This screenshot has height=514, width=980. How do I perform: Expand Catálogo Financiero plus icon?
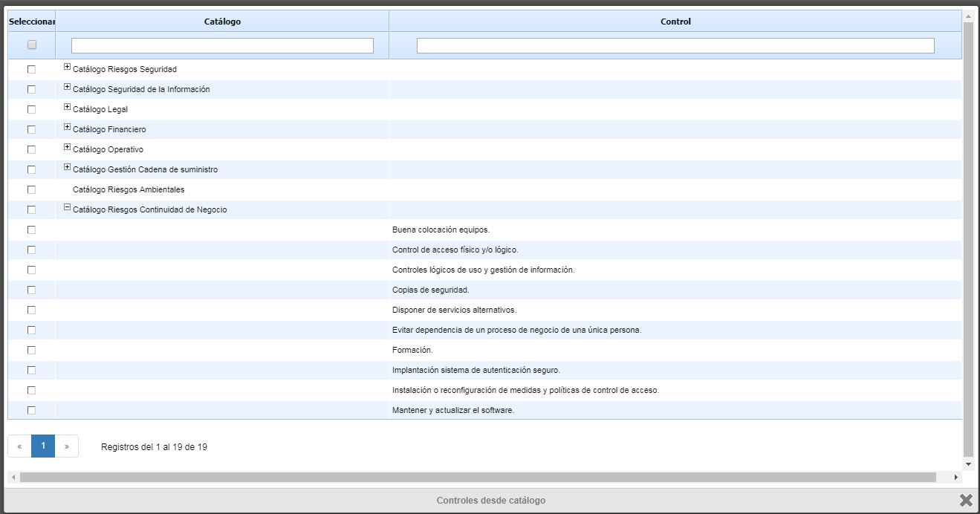(67, 128)
